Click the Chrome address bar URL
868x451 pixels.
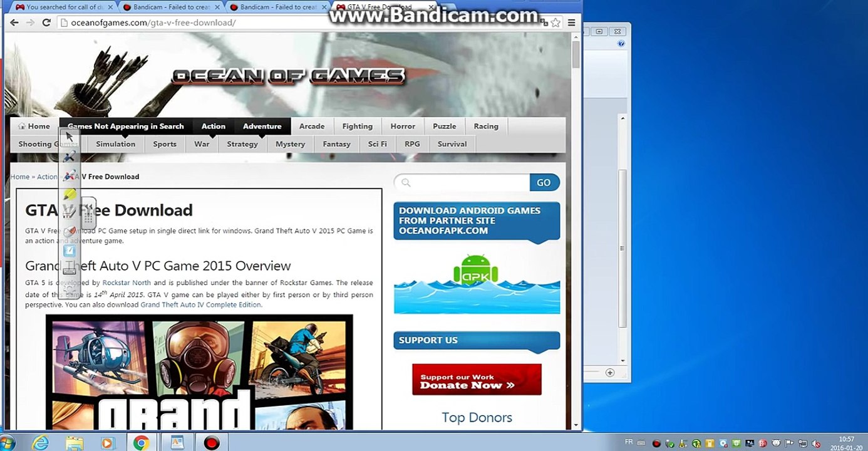153,23
